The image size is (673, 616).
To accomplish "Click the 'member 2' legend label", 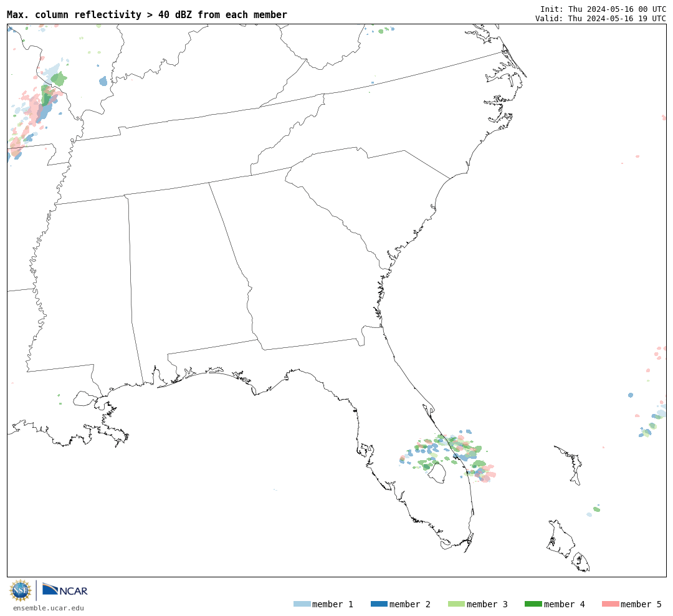I will pyautogui.click(x=410, y=604).
